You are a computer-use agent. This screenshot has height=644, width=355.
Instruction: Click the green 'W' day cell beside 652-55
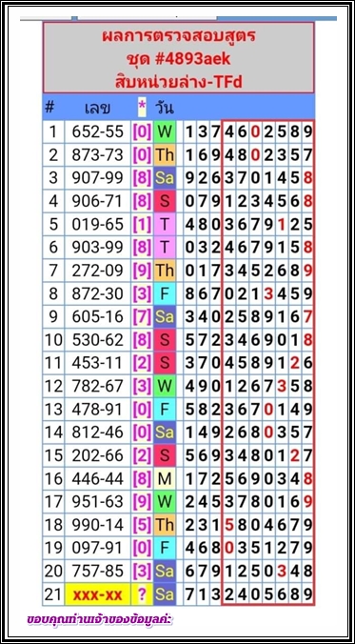click(x=165, y=131)
